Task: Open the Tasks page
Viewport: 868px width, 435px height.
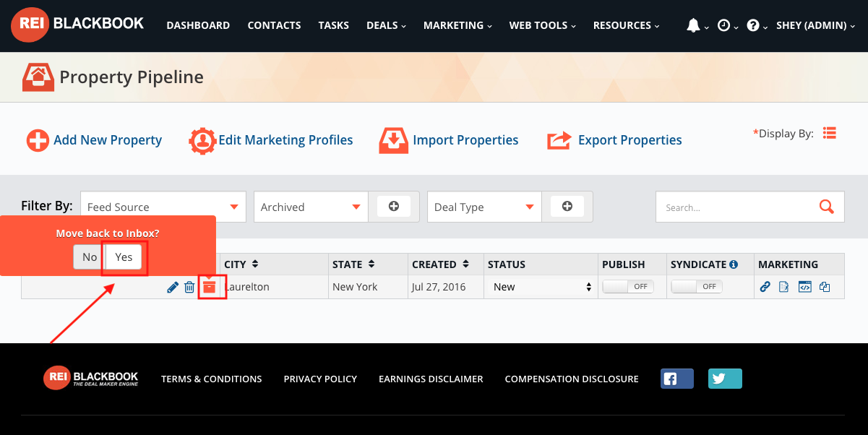Action: [x=334, y=25]
